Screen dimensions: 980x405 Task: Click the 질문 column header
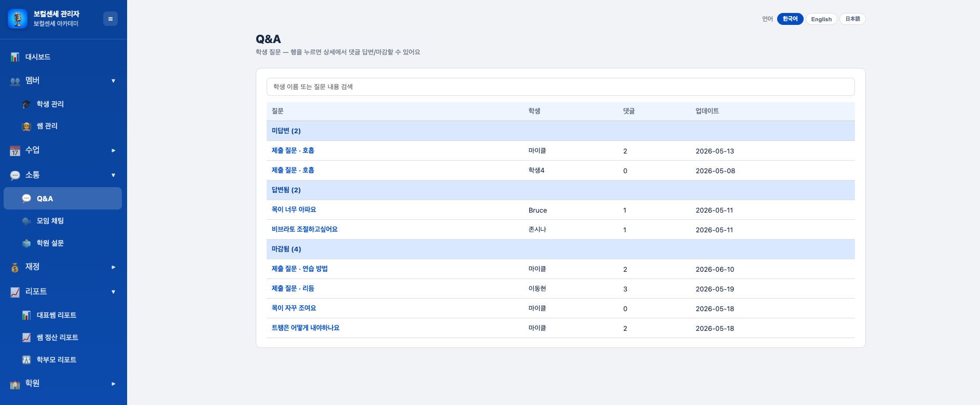pos(278,111)
